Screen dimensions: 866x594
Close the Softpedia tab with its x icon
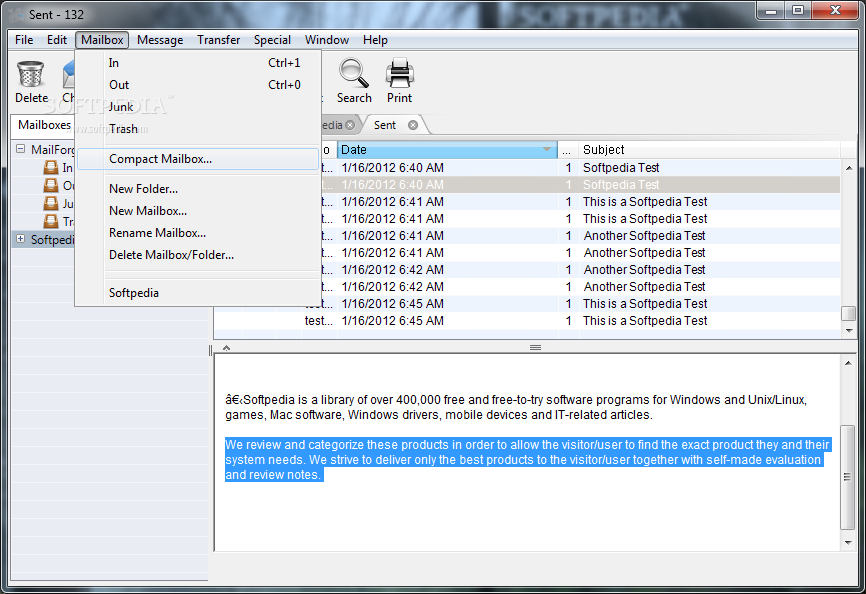(350, 125)
